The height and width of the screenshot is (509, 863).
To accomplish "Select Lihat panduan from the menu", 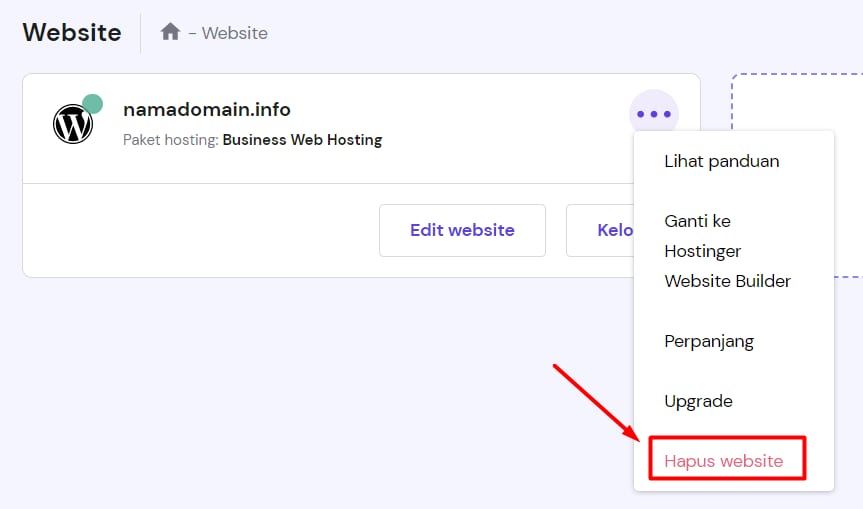I will (721, 161).
